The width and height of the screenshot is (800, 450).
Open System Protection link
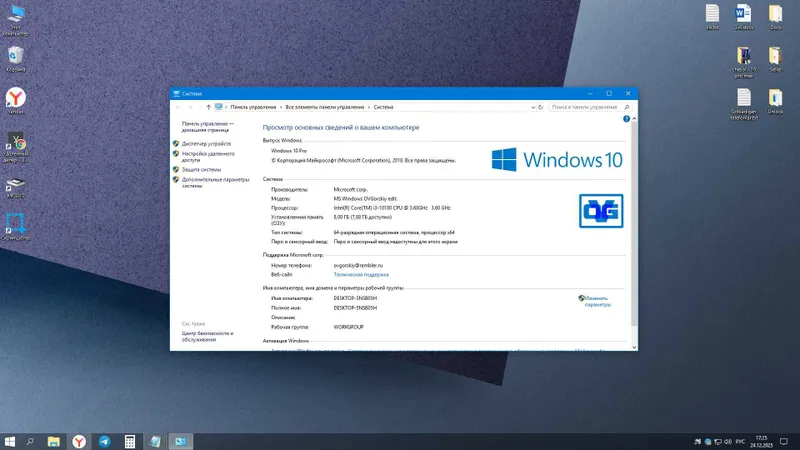coord(202,169)
